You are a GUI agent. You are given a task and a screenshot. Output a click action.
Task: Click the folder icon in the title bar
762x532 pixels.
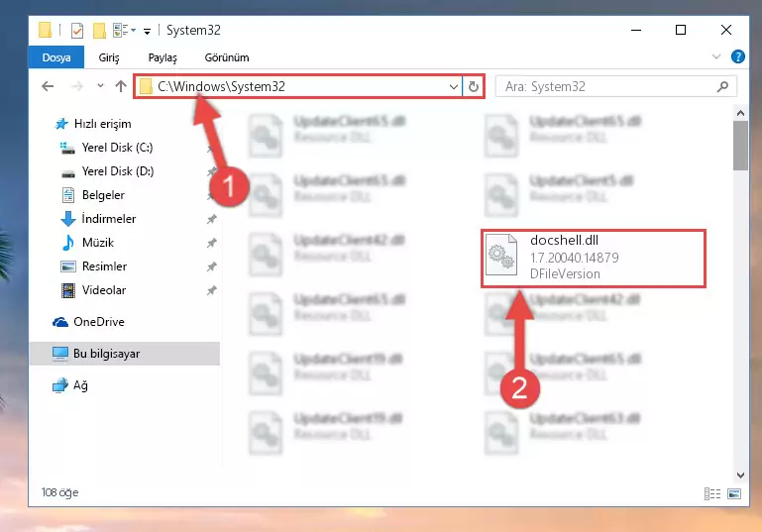coord(45,30)
